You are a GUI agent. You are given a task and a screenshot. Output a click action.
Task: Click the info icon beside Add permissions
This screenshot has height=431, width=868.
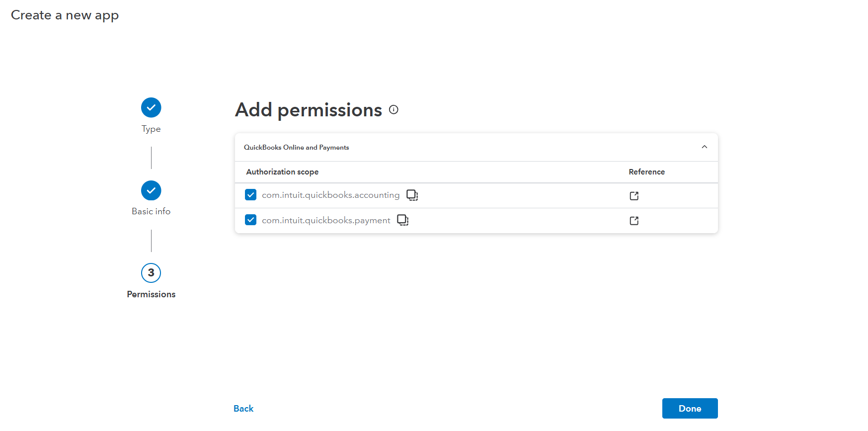tap(394, 110)
